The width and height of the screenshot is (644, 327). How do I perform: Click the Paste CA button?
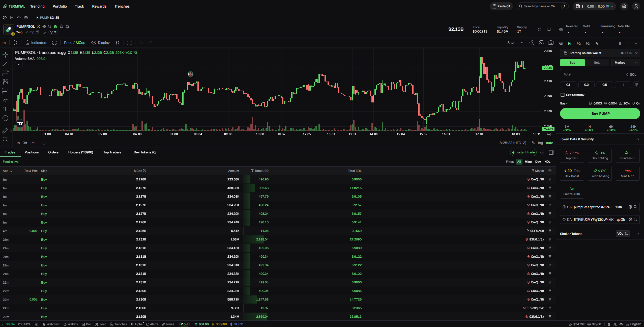point(501,6)
